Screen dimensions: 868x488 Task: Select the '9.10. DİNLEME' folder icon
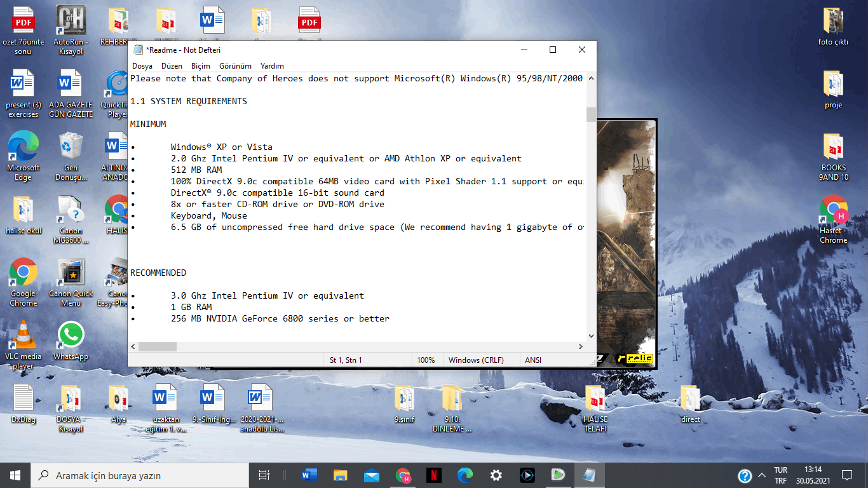[452, 408]
